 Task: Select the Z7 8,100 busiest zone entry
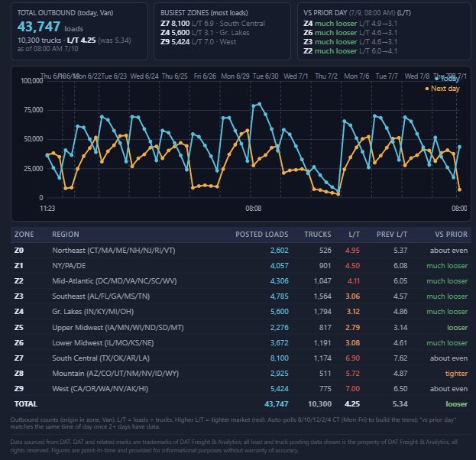[212, 24]
